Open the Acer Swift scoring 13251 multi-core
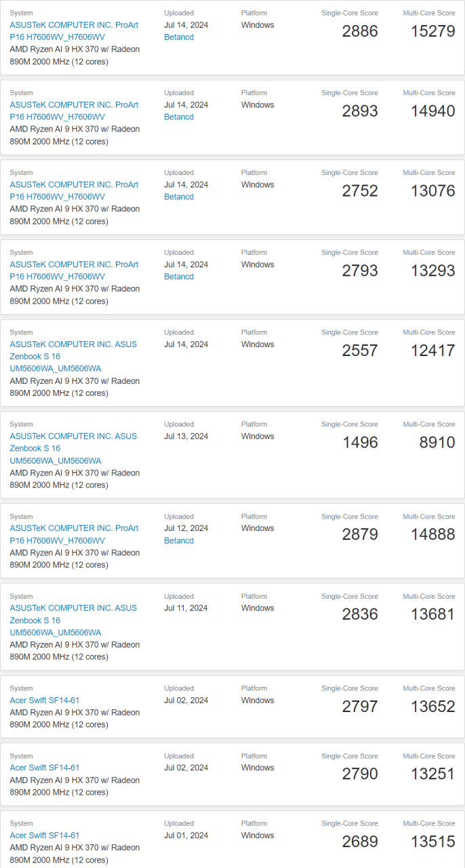Viewport: 465px width, 868px height. click(44, 768)
